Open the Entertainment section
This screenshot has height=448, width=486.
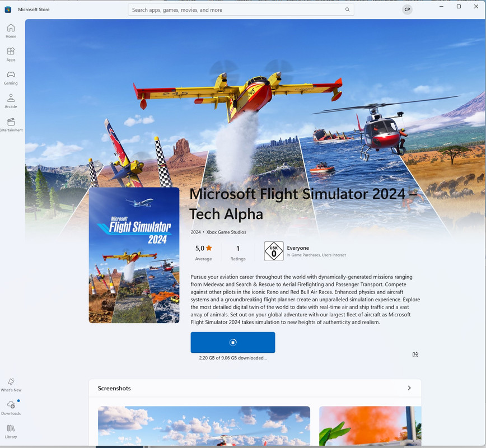(x=11, y=125)
